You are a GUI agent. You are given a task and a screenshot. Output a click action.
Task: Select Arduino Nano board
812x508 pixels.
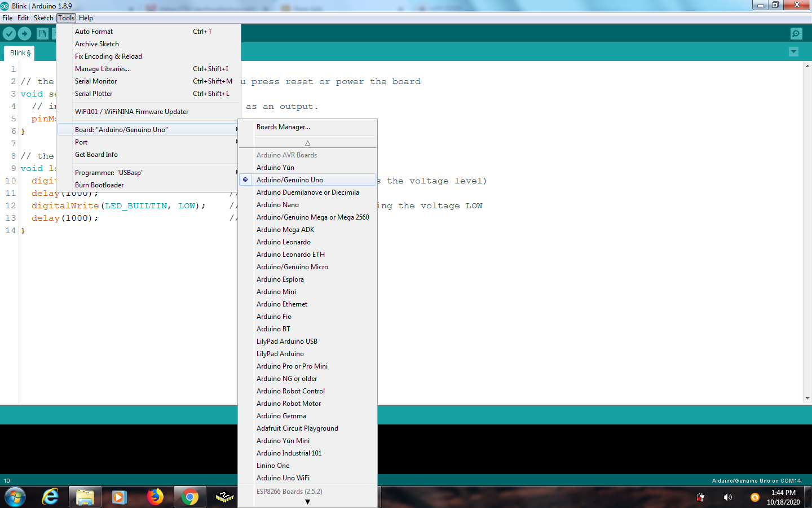click(x=307, y=205)
